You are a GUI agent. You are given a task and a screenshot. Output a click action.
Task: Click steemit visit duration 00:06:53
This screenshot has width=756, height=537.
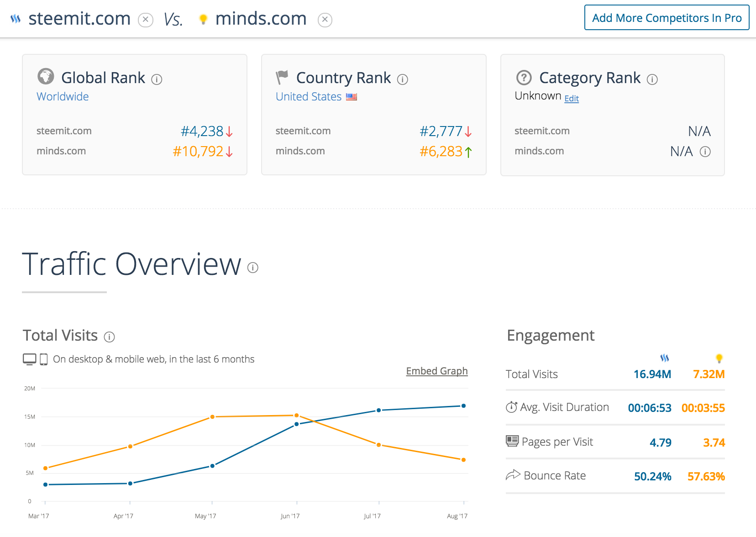[650, 408]
